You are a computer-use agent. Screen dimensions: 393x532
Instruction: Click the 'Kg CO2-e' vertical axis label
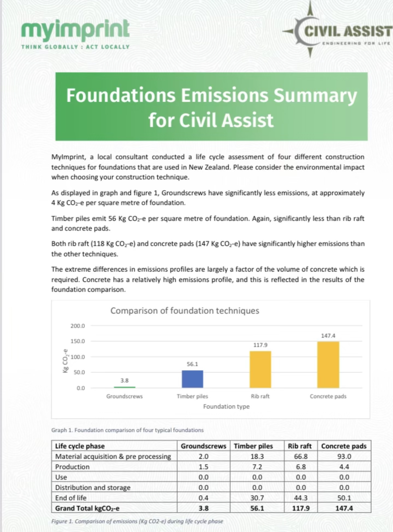pyautogui.click(x=65, y=361)
